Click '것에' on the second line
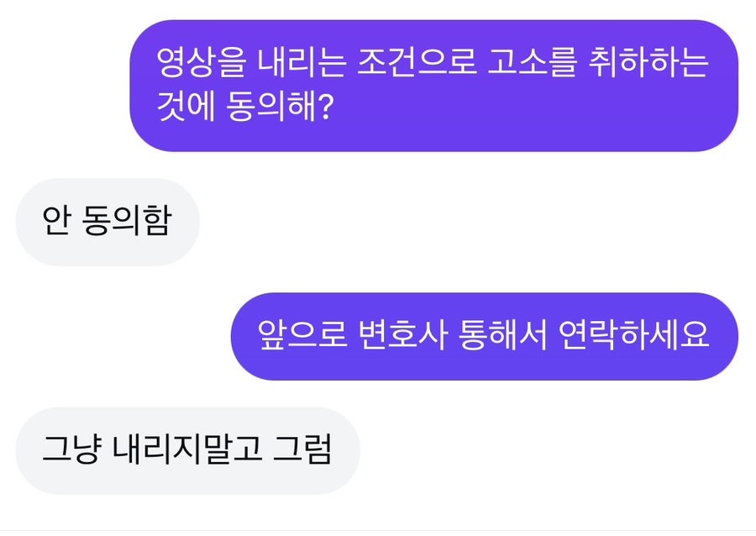Image resolution: width=756 pixels, height=536 pixels. (x=185, y=108)
